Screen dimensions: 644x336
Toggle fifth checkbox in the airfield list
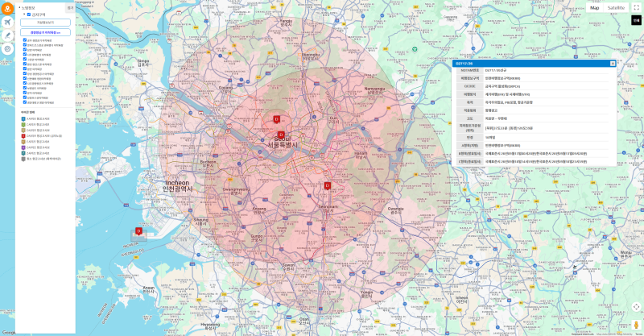25,59
